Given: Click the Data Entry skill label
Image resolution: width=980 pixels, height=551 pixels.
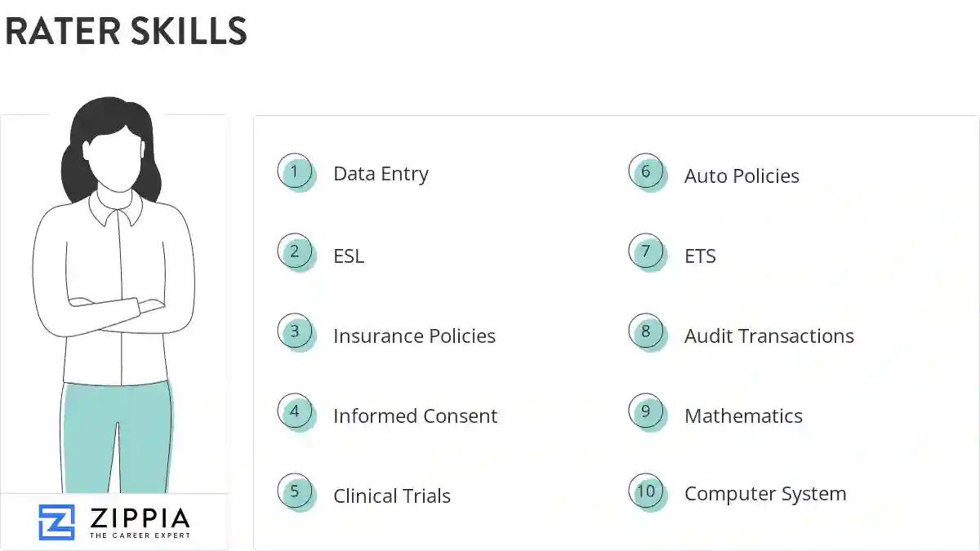Looking at the screenshot, I should [381, 174].
